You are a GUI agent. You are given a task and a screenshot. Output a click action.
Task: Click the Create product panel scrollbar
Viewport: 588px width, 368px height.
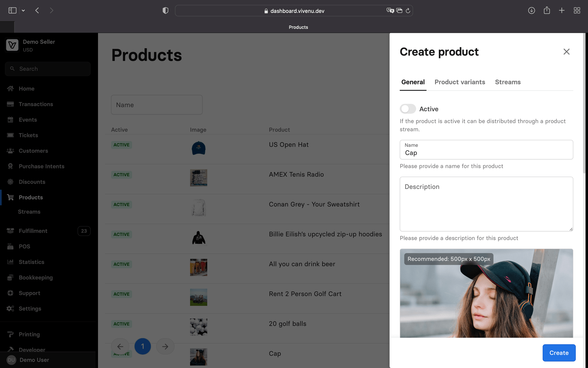[584, 103]
